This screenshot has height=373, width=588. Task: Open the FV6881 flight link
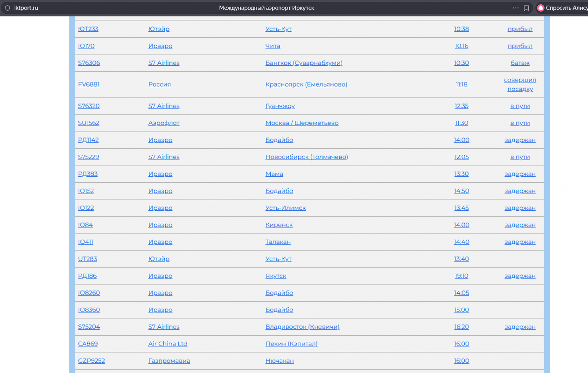[89, 84]
